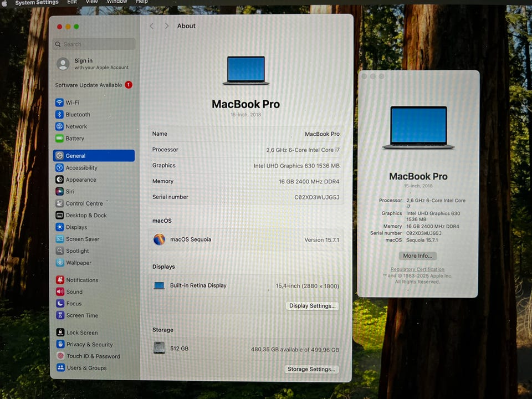Select serial number C02XD3WUJG5J in Settings
Screen dimensions: 532x399
pos(317,197)
